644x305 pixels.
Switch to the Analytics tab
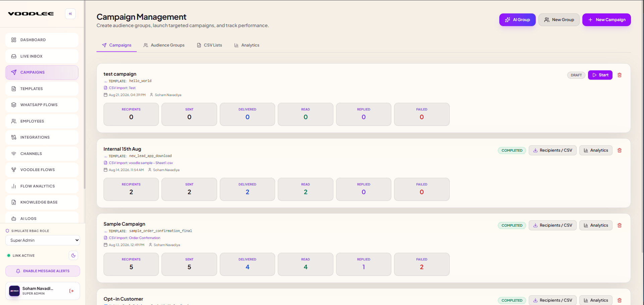247,45
